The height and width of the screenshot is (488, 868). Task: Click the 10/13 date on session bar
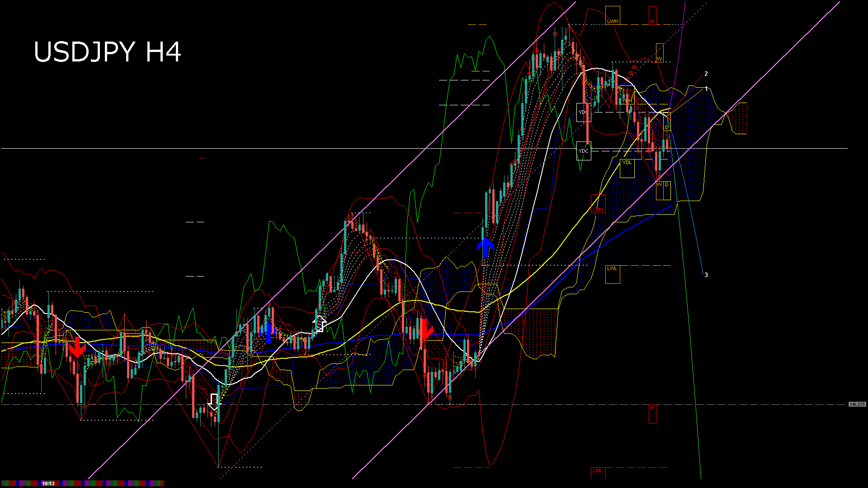click(48, 483)
